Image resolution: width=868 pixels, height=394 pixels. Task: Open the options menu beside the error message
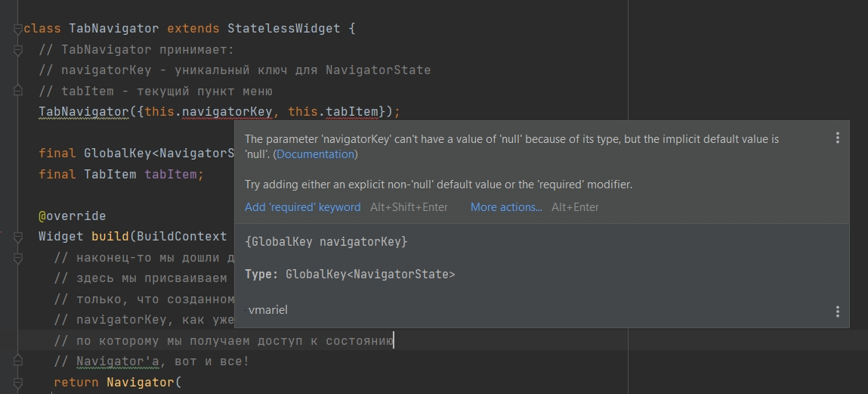[838, 138]
